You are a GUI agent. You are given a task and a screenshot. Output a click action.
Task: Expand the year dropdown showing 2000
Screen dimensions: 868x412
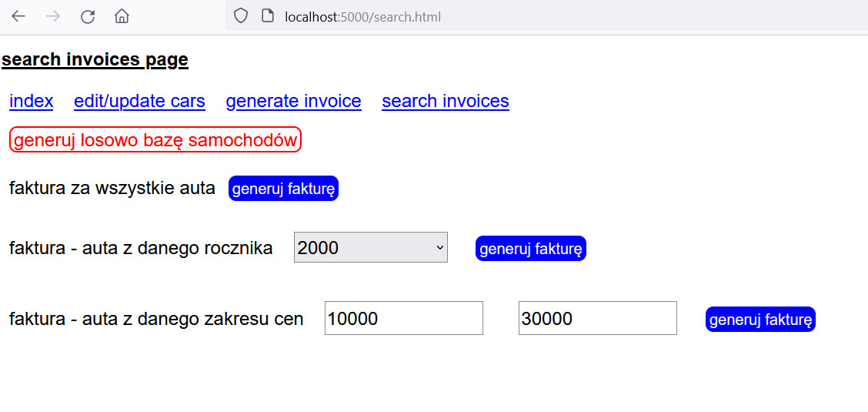(x=370, y=247)
